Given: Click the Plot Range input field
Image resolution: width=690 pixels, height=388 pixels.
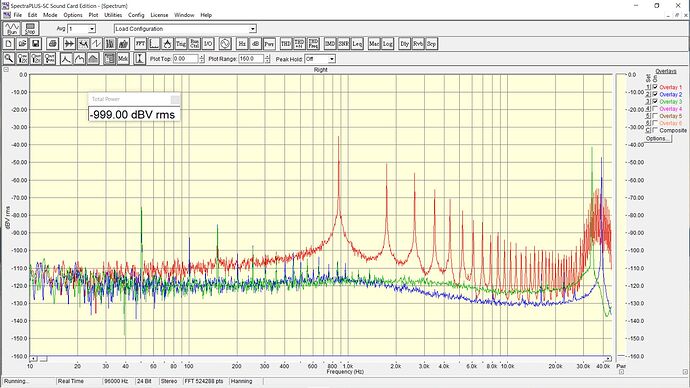Looking at the screenshot, I should point(251,59).
